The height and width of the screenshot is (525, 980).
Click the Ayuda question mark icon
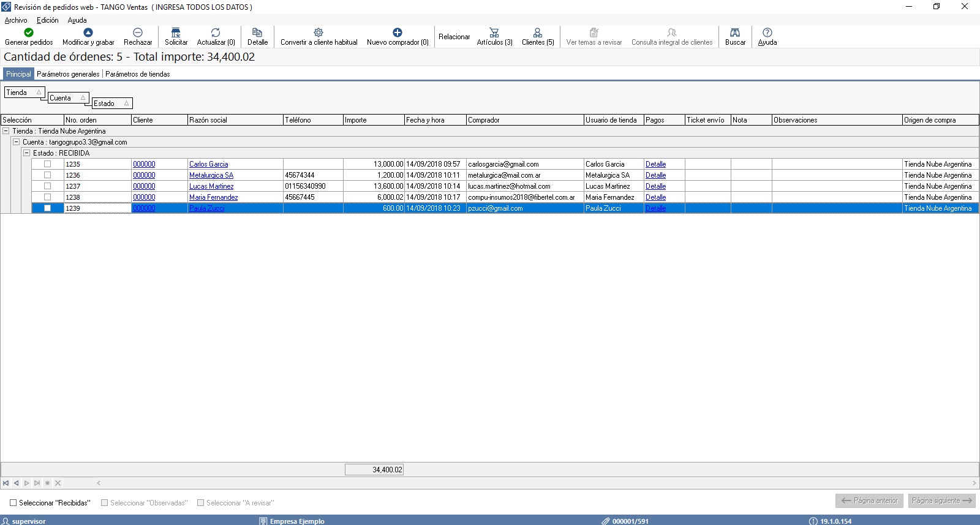point(767,32)
